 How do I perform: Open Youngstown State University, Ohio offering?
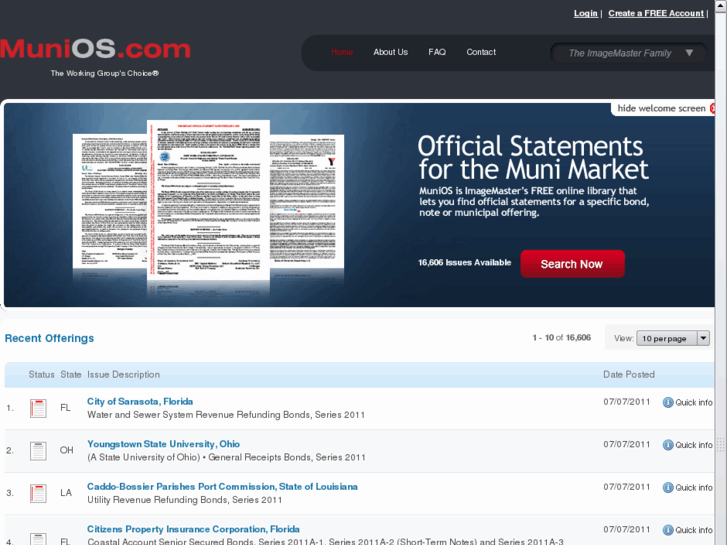pos(163,444)
